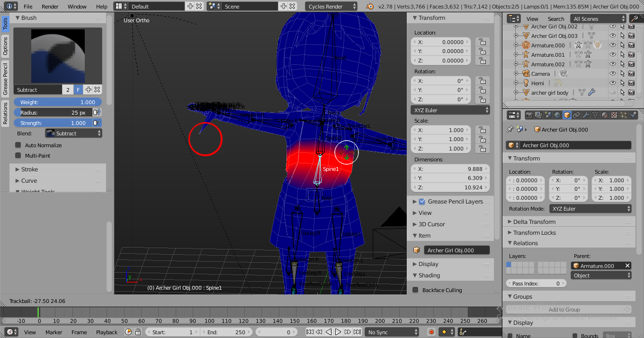
Task: Open the World properties globe tab
Action: (x=557, y=115)
